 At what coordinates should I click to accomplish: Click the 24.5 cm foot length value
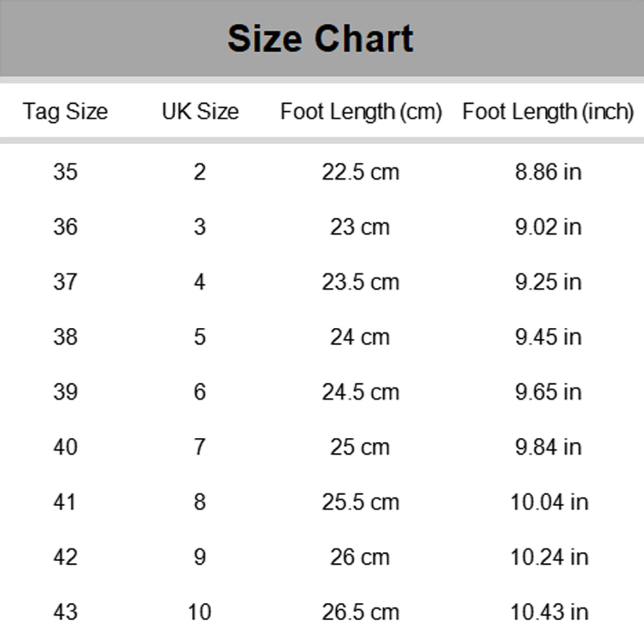click(361, 392)
